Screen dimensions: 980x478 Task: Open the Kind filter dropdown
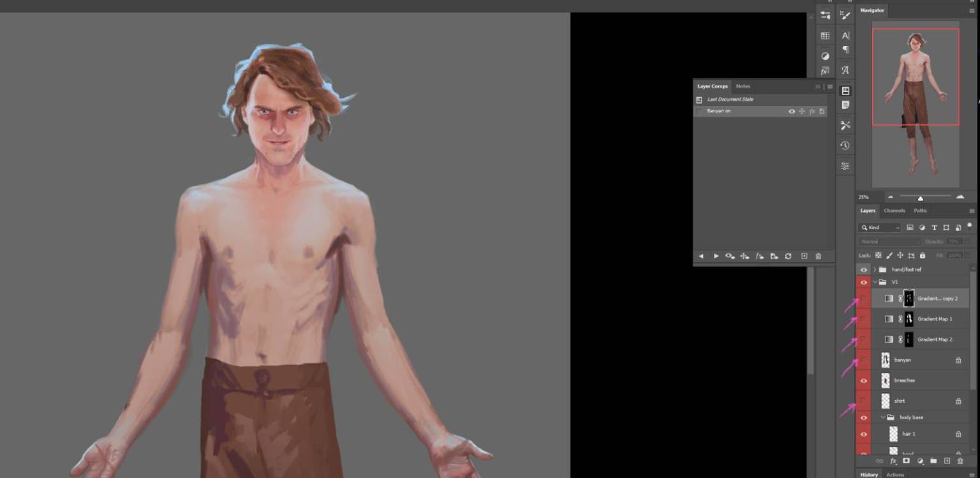point(880,228)
